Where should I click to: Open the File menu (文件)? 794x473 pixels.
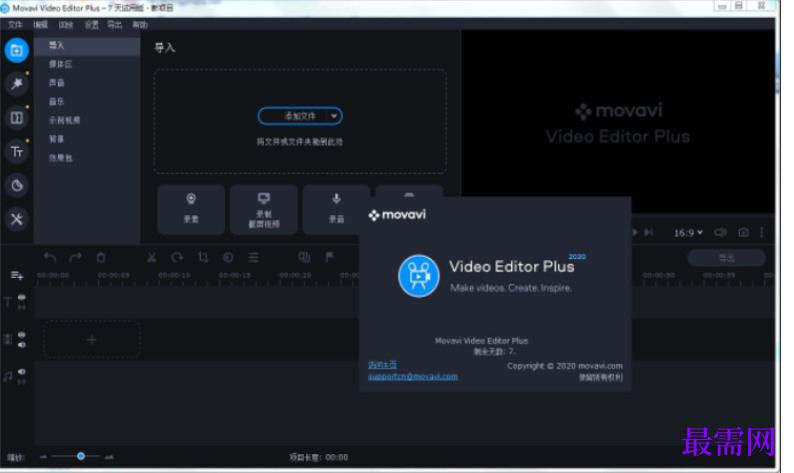(x=15, y=25)
